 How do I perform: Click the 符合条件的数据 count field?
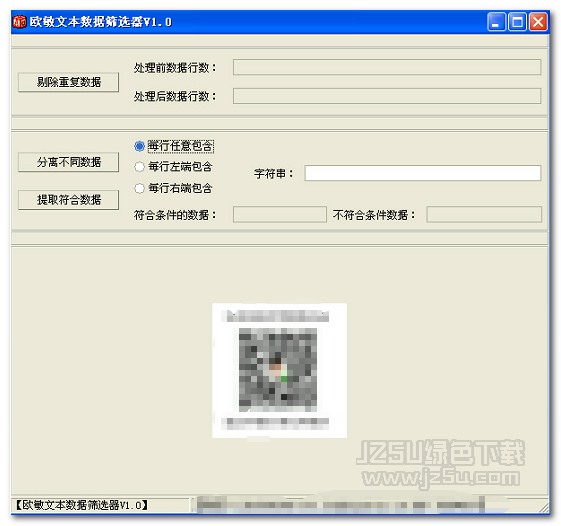pos(280,214)
